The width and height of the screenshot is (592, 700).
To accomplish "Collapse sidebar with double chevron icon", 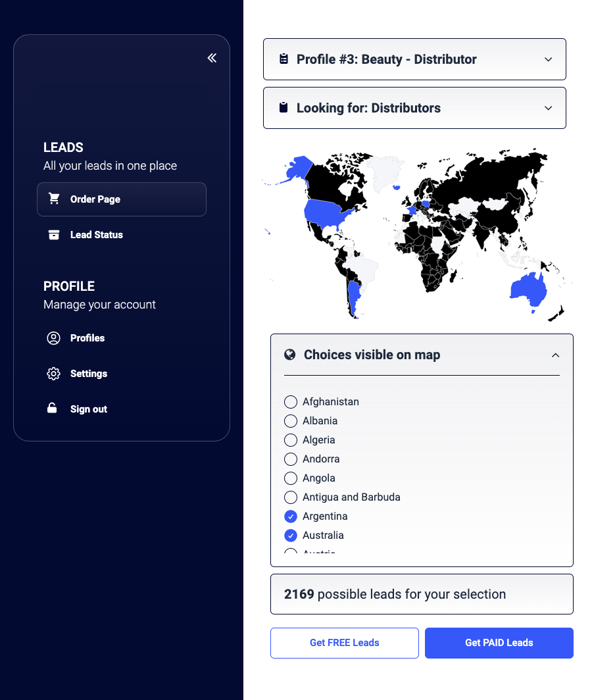I will 212,58.
